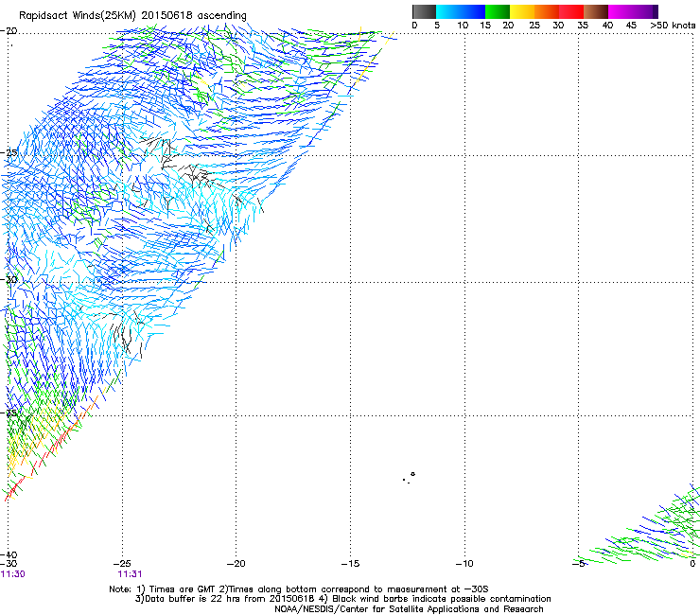Click the -30 longitude label on bottom axis

[x=9, y=564]
